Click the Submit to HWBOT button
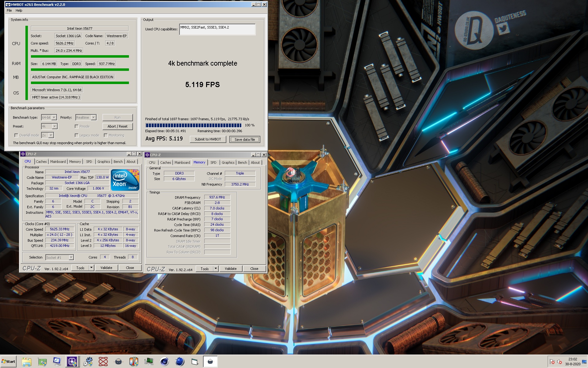Screen dimensions: 588x368 tap(208, 139)
